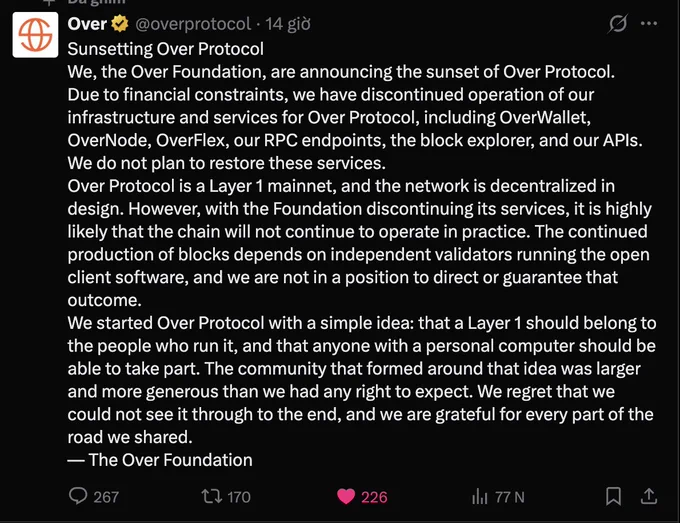Click the 170 reposts count
This screenshot has width=680, height=523.
[x=239, y=497]
